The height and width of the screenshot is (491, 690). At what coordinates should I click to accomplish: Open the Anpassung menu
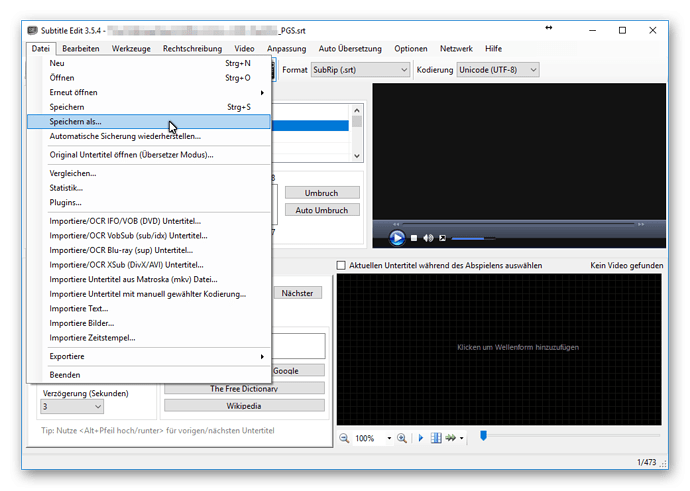point(286,48)
